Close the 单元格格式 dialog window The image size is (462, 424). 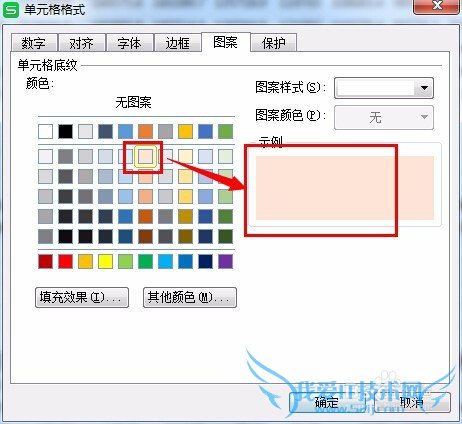pos(437,6)
